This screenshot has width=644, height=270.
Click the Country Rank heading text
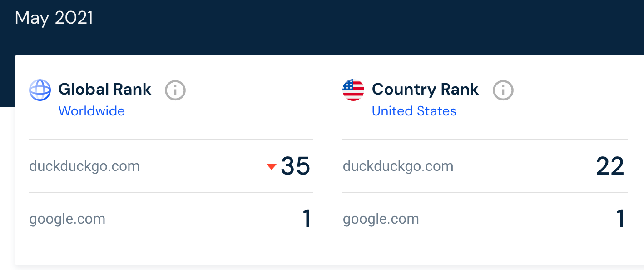click(425, 89)
